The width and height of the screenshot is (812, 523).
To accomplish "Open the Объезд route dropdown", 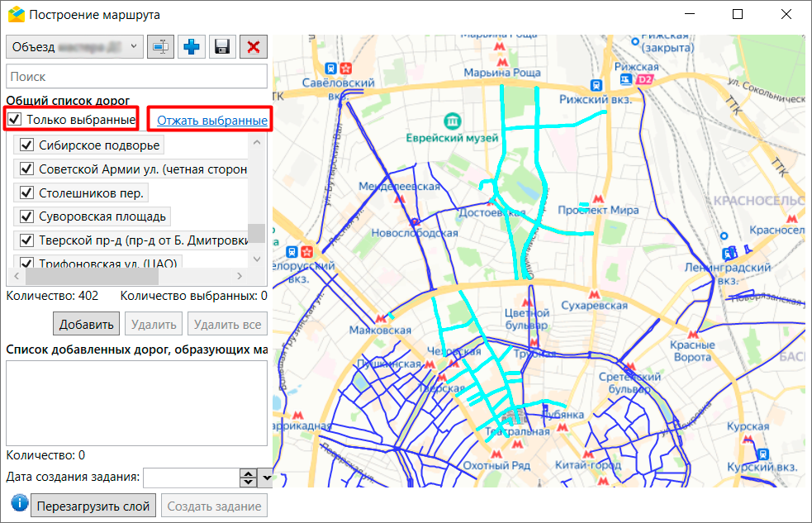I will [135, 47].
